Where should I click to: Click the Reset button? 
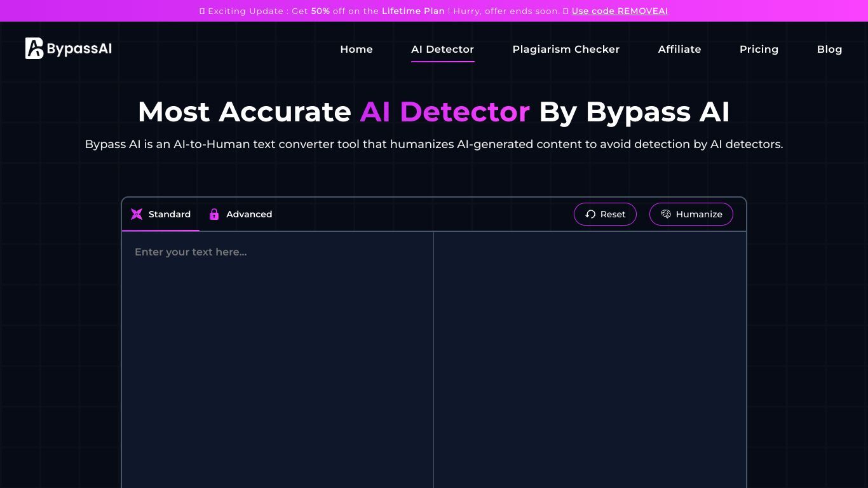pos(605,214)
